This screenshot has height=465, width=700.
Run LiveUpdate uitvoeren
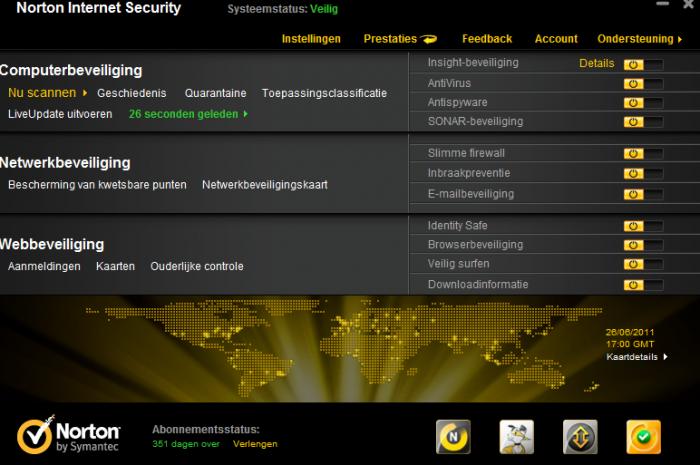point(60,114)
